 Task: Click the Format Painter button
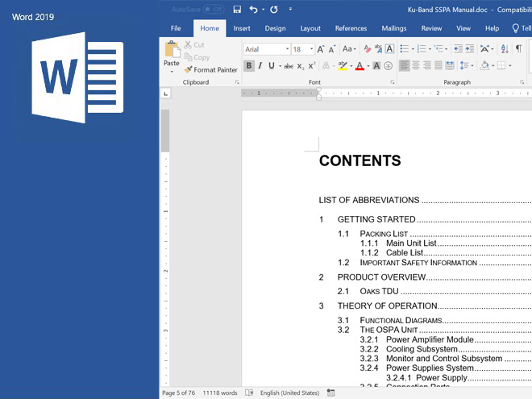pos(210,69)
